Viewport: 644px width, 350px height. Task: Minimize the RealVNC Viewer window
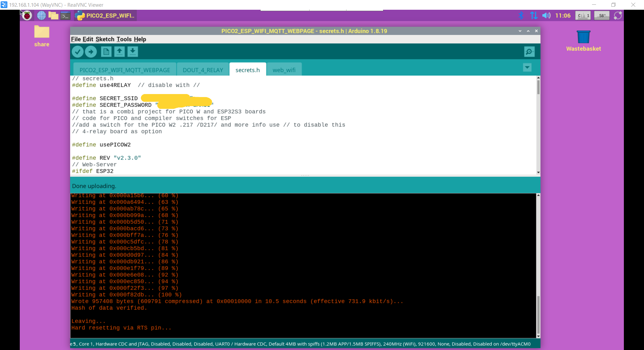[x=594, y=5]
